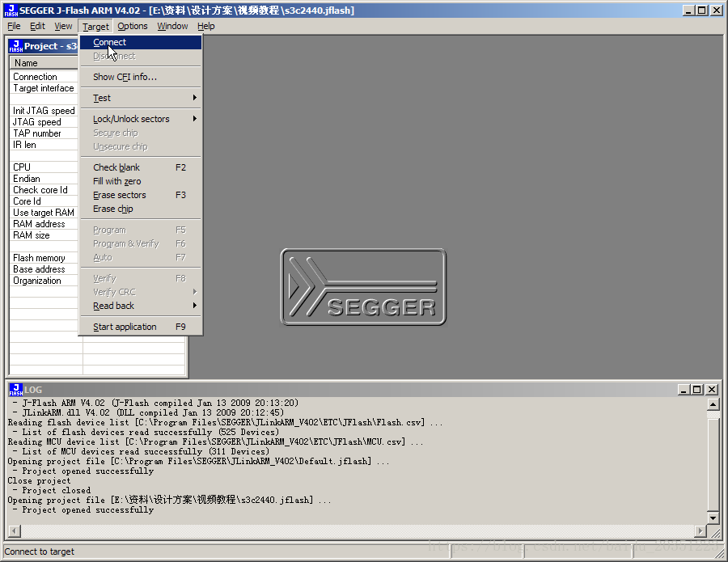
Task: Open the View menu
Action: pos(63,26)
